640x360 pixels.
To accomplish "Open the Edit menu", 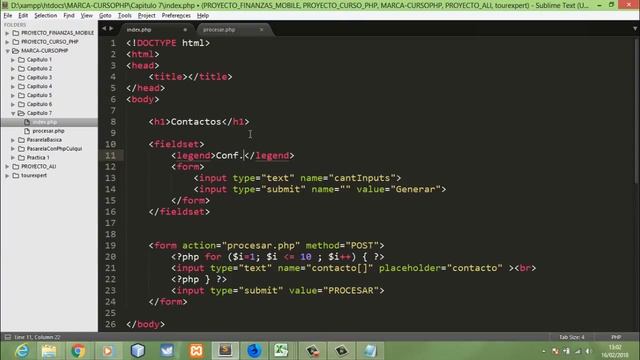I will point(23,16).
